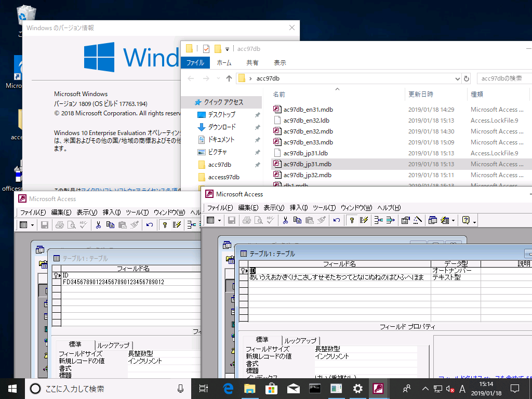Click Insert Rows in the front Access toolbar
Screen dimensions: 532x399
(x=379, y=220)
